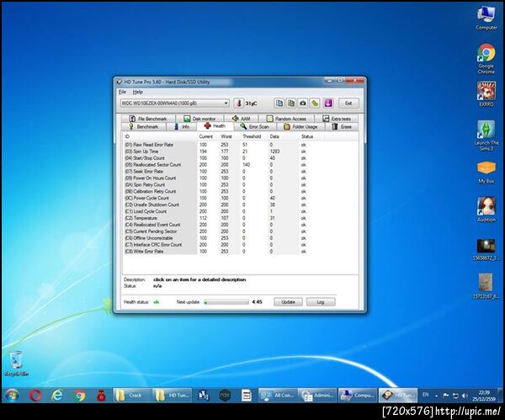505x420 pixels.
Task: Click the Status column header
Action: click(307, 136)
